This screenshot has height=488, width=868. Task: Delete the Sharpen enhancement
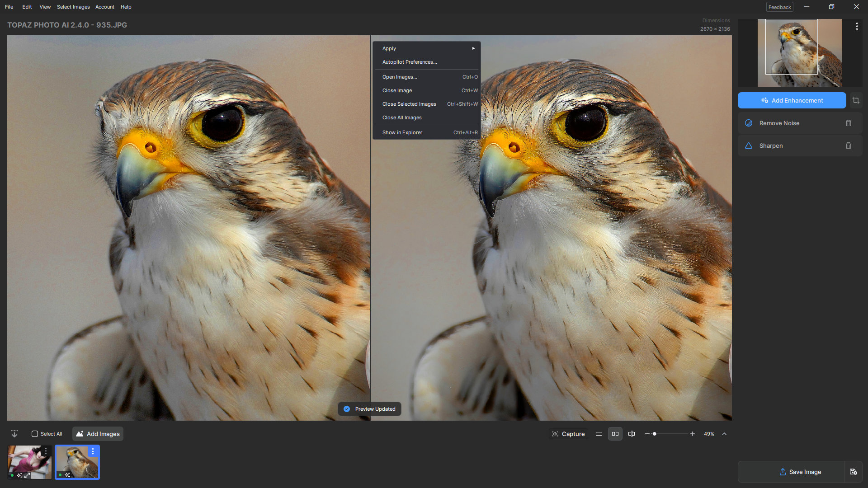coord(849,145)
